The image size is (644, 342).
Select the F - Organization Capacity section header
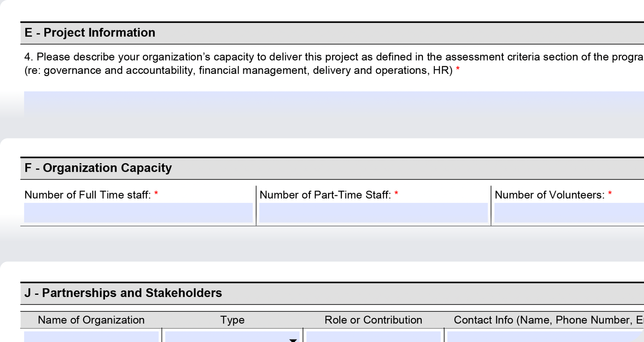pyautogui.click(x=99, y=167)
